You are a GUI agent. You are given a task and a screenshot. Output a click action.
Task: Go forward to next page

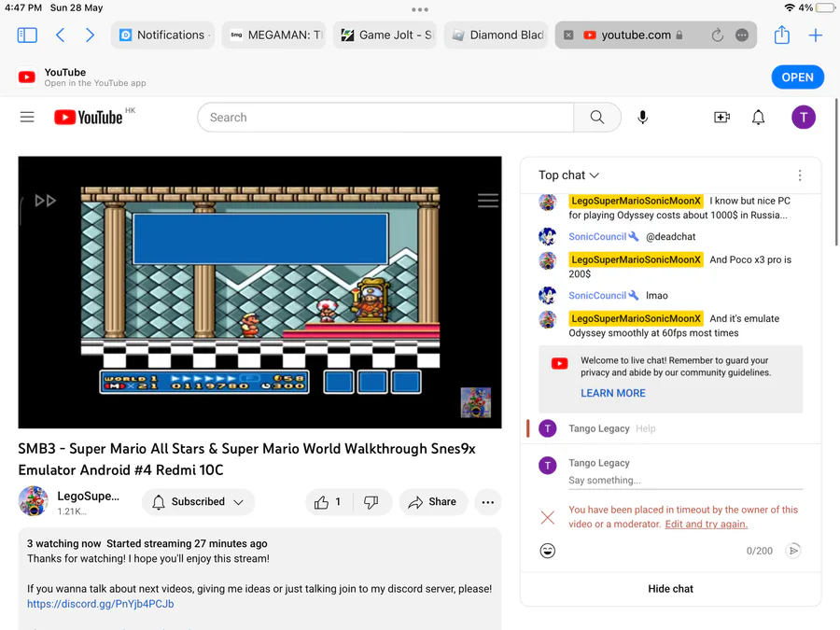coord(90,35)
